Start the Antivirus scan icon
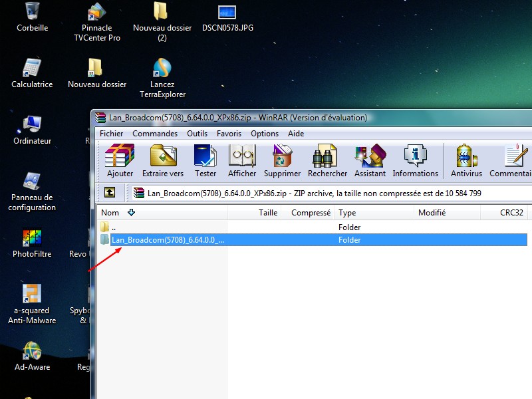Image resolution: width=532 pixels, height=399 pixels. click(x=466, y=161)
